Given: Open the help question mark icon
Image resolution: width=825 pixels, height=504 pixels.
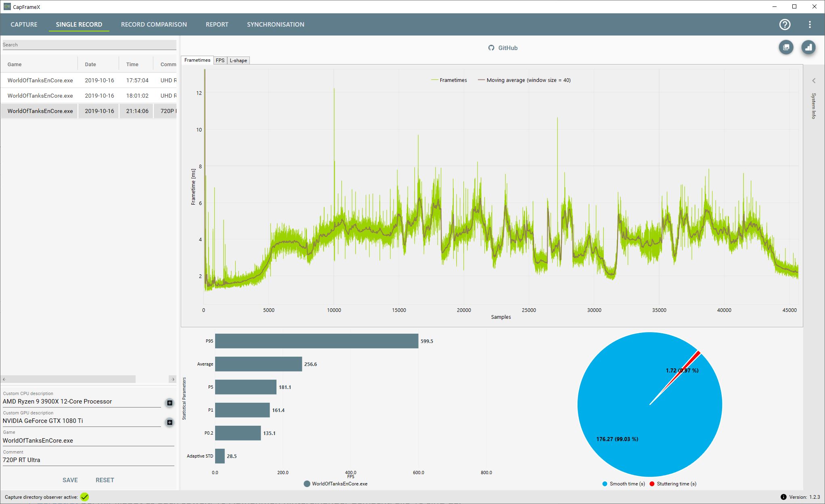Looking at the screenshot, I should [785, 25].
